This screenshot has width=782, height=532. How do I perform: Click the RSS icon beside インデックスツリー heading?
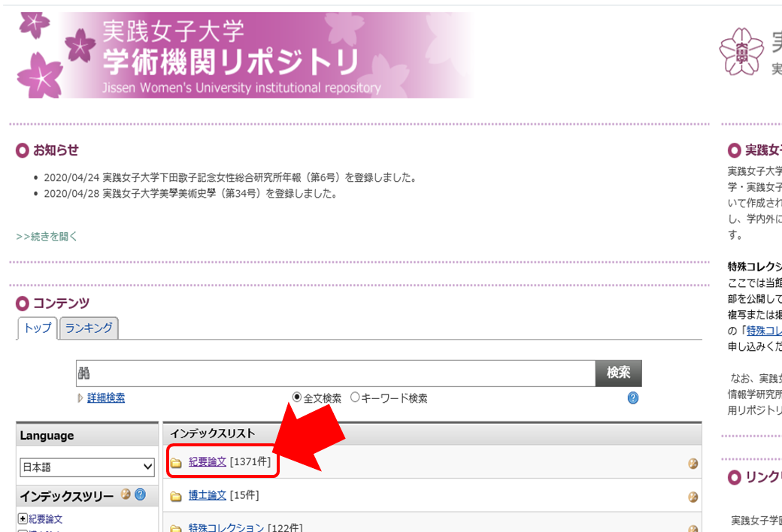point(126,494)
